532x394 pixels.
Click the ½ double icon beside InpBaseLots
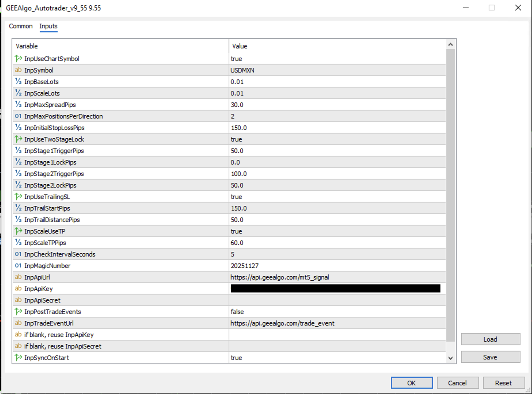click(18, 81)
